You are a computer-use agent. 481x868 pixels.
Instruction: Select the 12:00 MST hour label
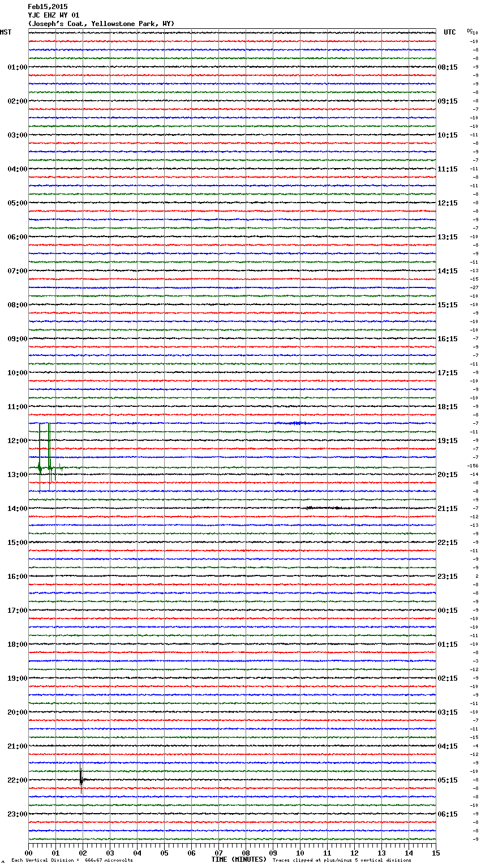point(18,441)
